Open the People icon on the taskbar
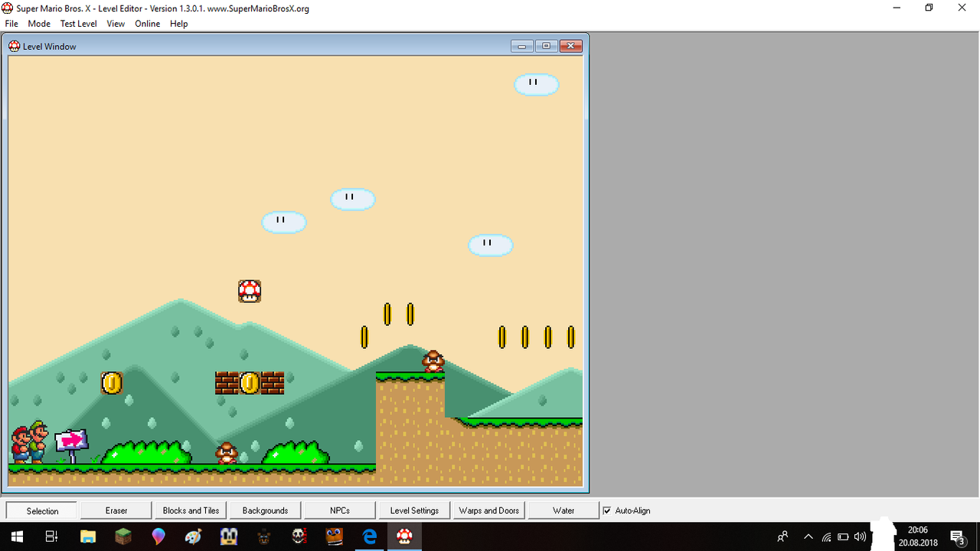The width and height of the screenshot is (980, 551). [x=783, y=536]
